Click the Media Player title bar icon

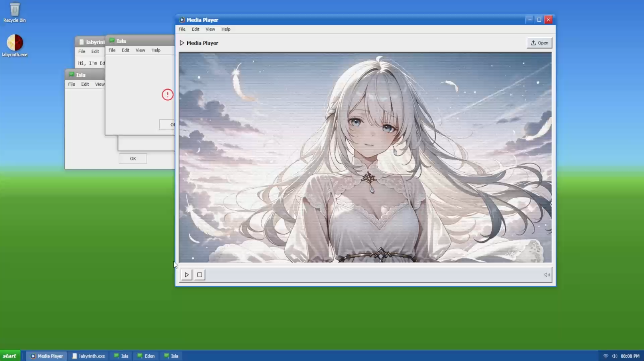(x=182, y=20)
